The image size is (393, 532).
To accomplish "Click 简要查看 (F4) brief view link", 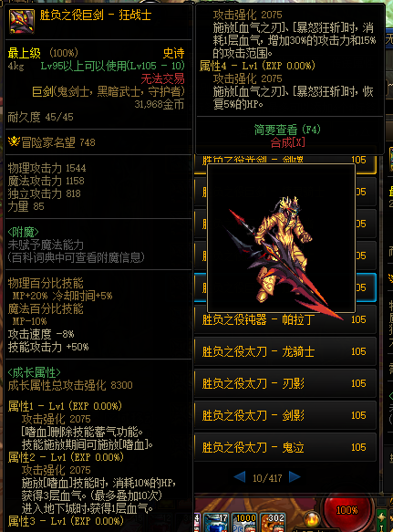I will (x=287, y=130).
